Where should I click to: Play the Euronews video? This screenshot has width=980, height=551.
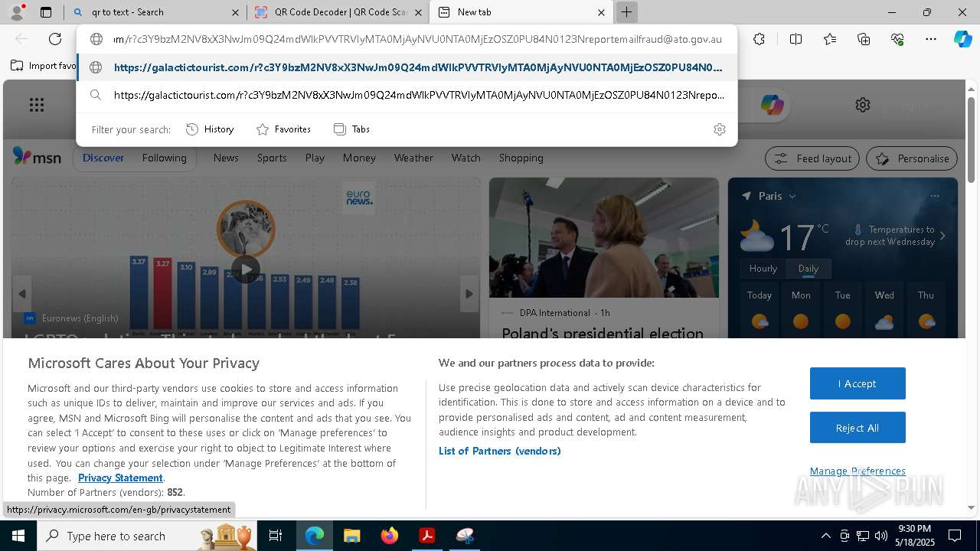[246, 269]
